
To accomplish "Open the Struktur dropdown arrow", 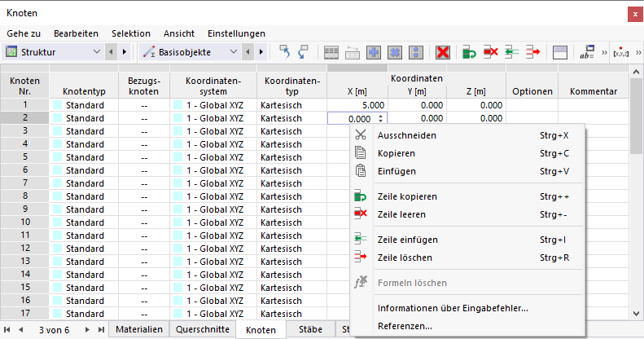I will pyautogui.click(x=97, y=52).
